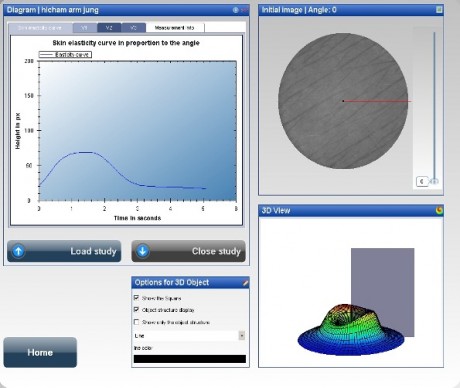The image size is (460, 388).
Task: Uncheck the Show the Square checkbox
Action: coord(136,298)
